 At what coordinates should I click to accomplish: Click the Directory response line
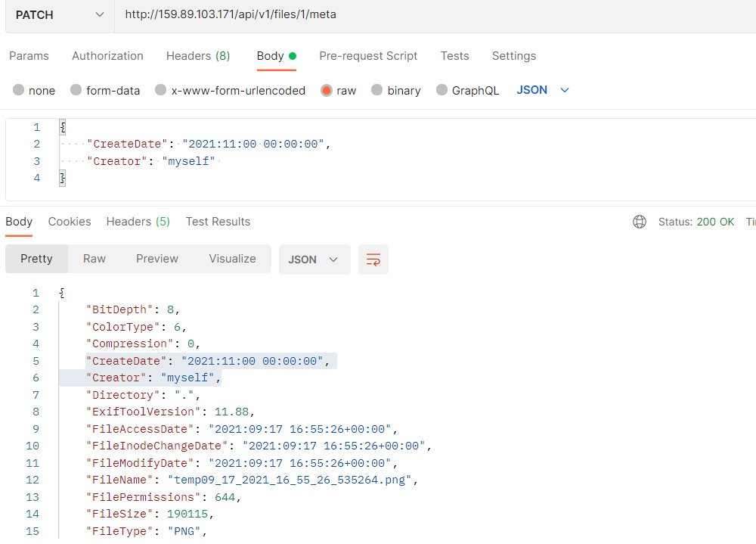click(x=143, y=395)
